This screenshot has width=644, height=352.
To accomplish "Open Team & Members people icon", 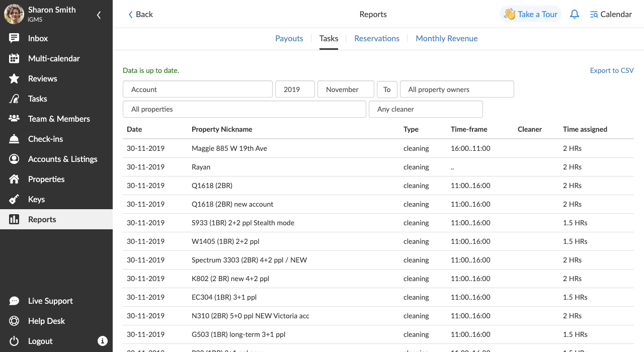I will (x=14, y=119).
